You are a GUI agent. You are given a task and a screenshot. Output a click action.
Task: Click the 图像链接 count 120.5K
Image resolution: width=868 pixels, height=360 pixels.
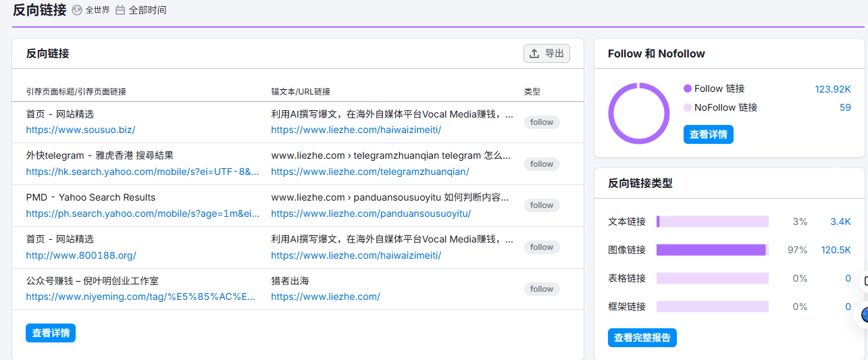tap(836, 250)
